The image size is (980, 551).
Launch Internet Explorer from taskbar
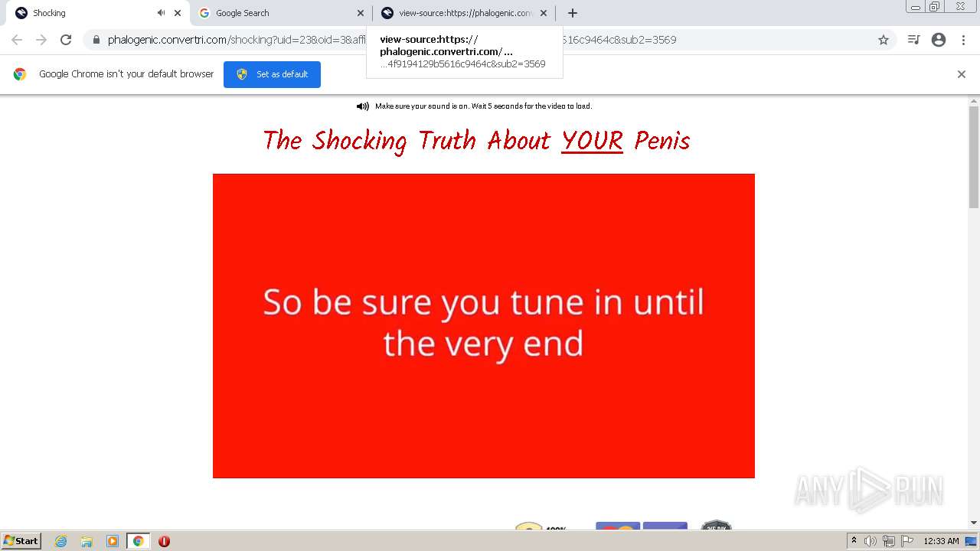60,541
